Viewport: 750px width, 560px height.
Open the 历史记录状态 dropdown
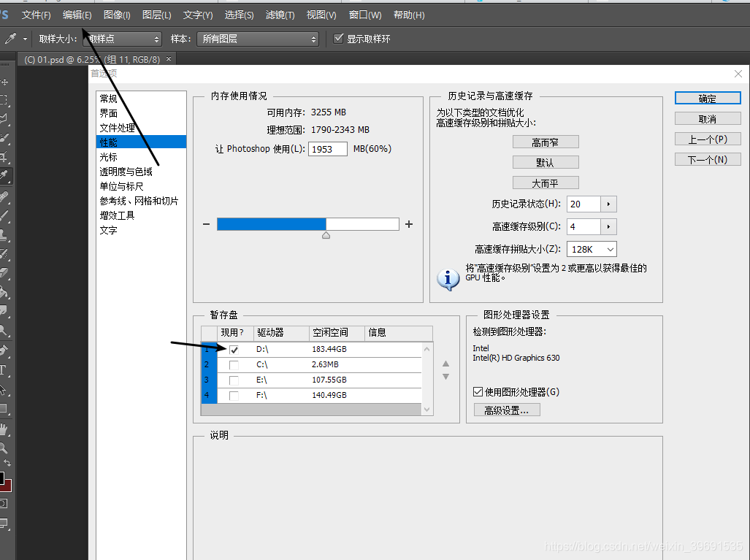click(608, 204)
